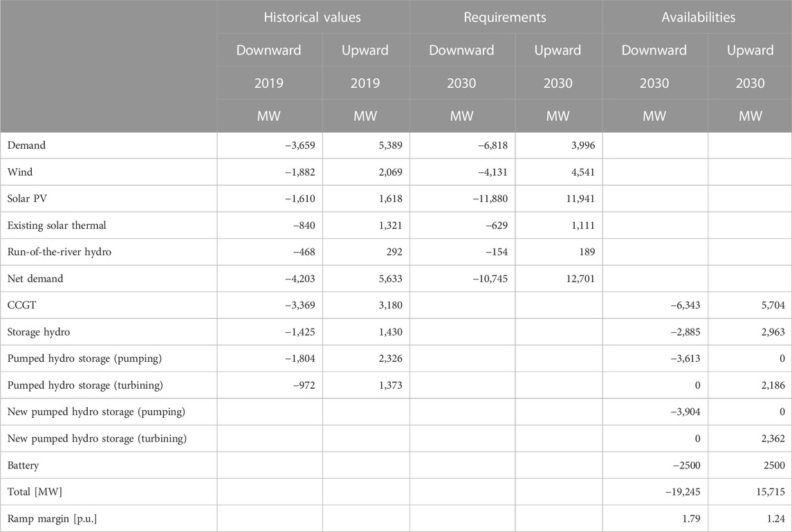This screenshot has width=792, height=532.
Task: Click the new pumping availability −3,904
Action: pos(685,412)
